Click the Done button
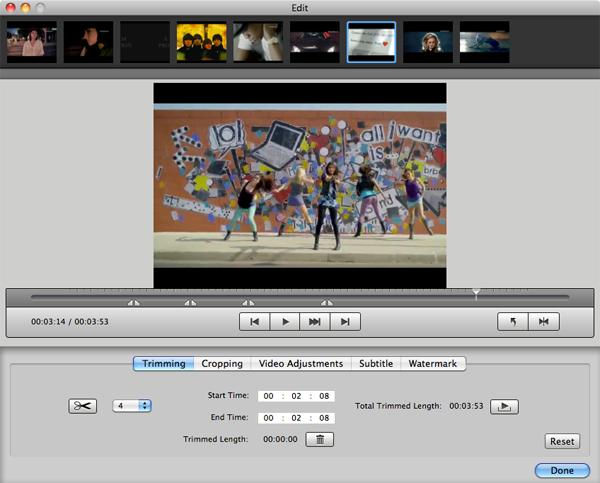The width and height of the screenshot is (600, 483). click(x=562, y=470)
